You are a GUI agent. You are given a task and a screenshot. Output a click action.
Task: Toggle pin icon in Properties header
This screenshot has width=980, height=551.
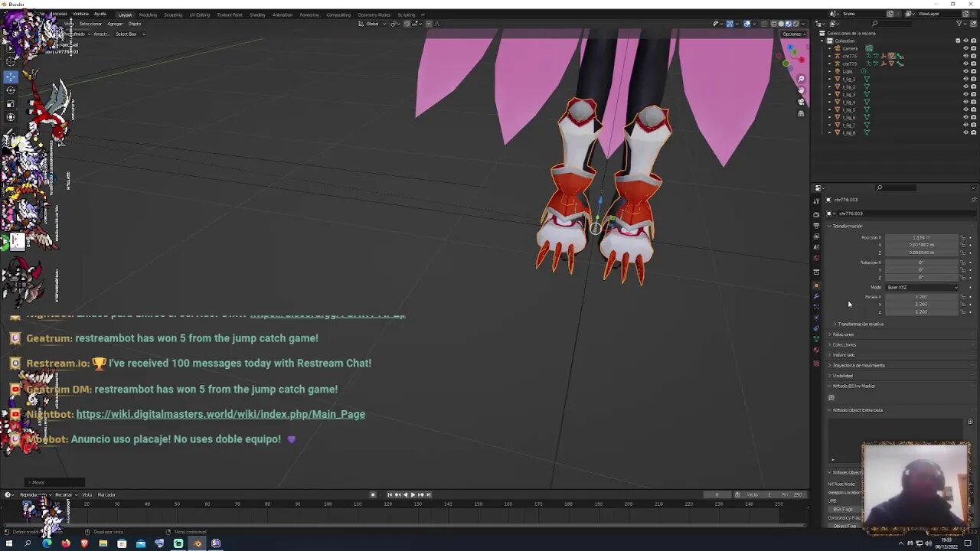973,200
